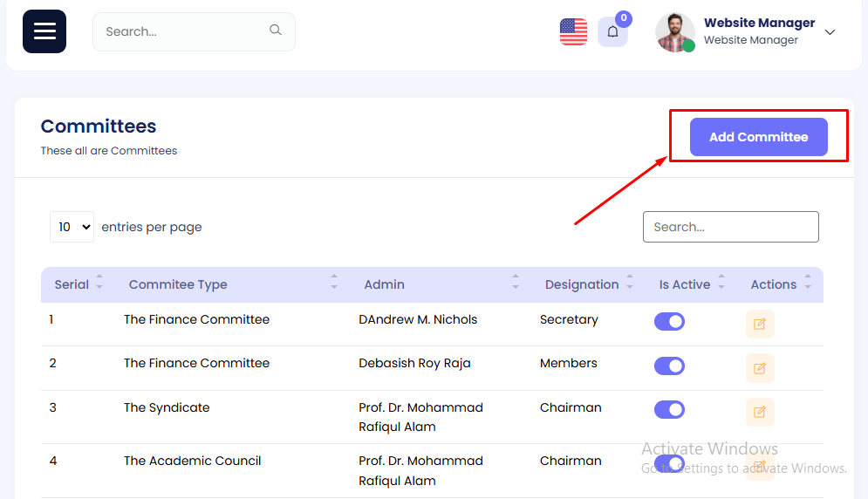
Task: Open the US flag language selector
Action: (x=573, y=32)
